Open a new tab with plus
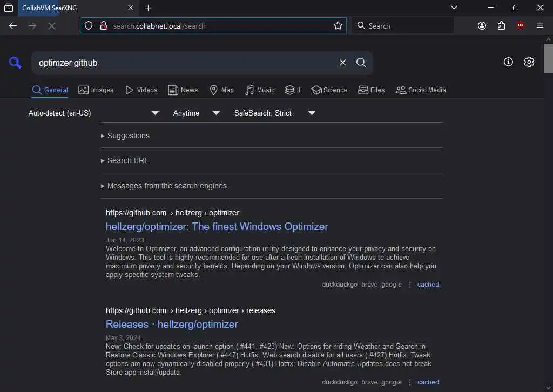Viewport: 553px width, 392px height. click(148, 8)
